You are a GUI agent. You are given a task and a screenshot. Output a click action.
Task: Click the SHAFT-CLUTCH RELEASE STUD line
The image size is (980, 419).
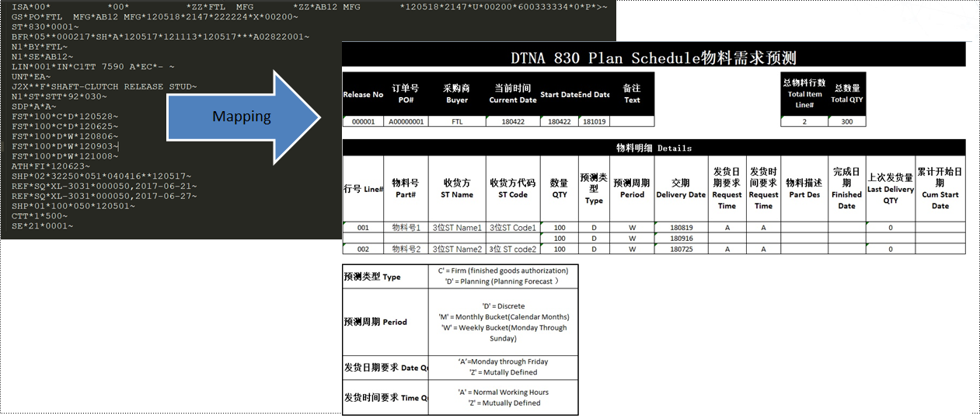[x=105, y=86]
